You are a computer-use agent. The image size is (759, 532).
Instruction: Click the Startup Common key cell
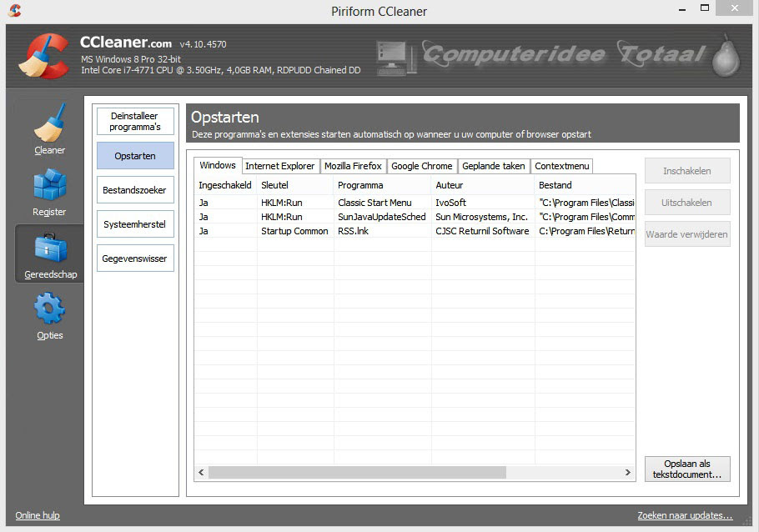(x=294, y=231)
